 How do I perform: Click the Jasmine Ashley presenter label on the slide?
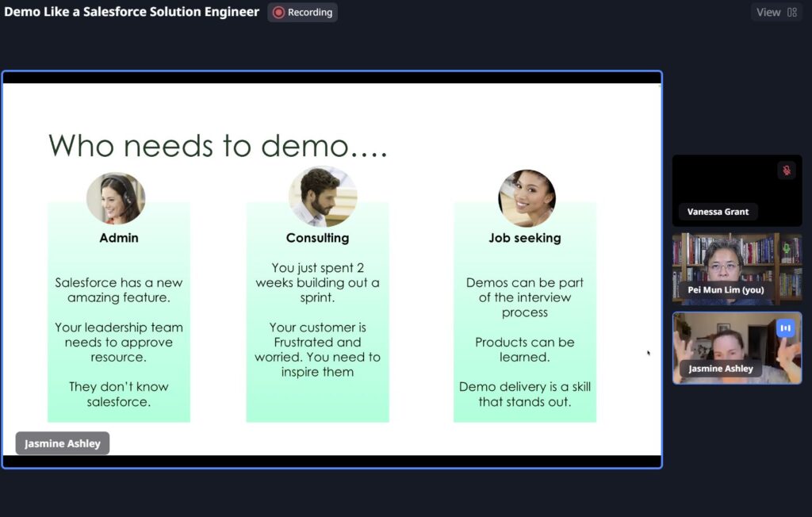click(62, 443)
